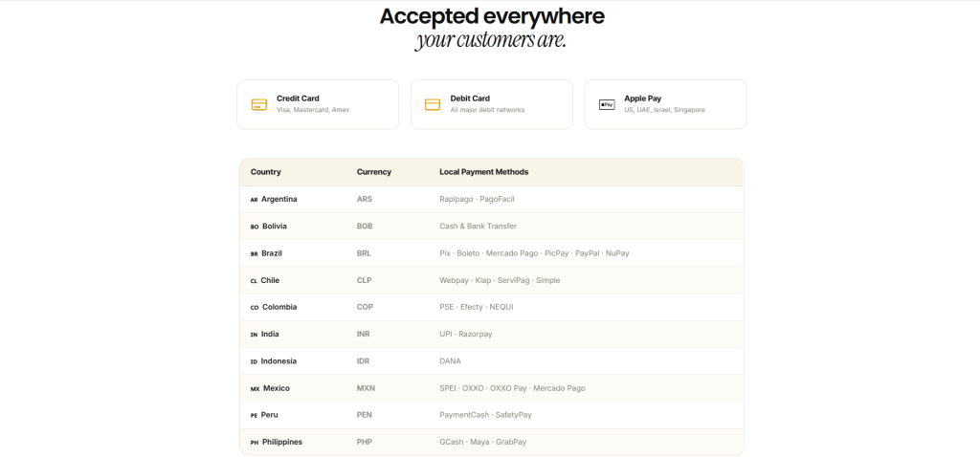Viewport: 980px width, 457px height.
Task: Select Argentina in the country column
Action: (x=279, y=199)
